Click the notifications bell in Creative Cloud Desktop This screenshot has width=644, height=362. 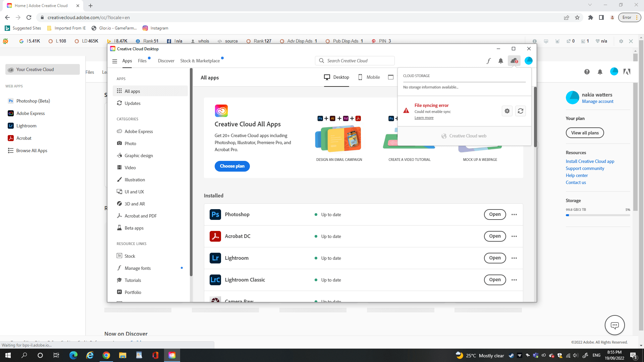(x=500, y=61)
